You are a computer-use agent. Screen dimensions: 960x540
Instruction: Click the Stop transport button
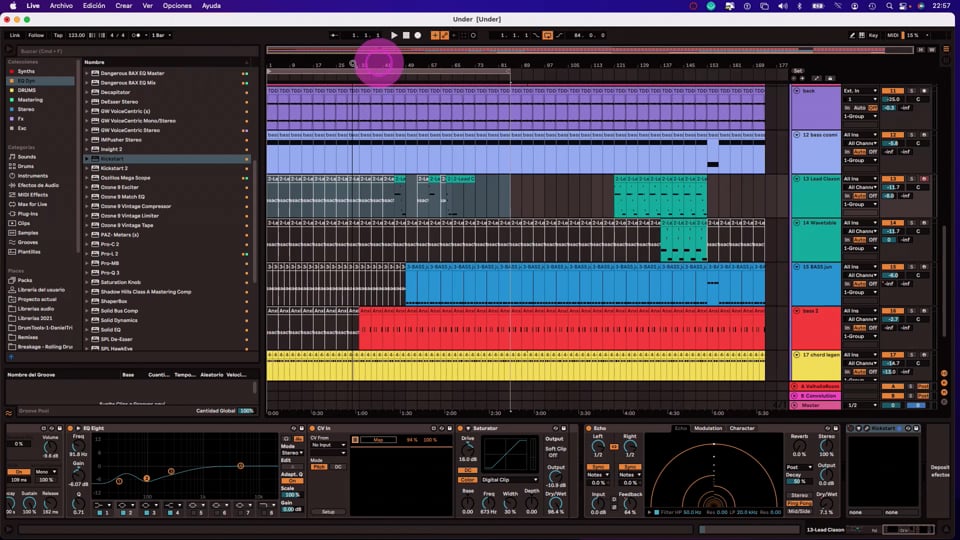click(406, 36)
